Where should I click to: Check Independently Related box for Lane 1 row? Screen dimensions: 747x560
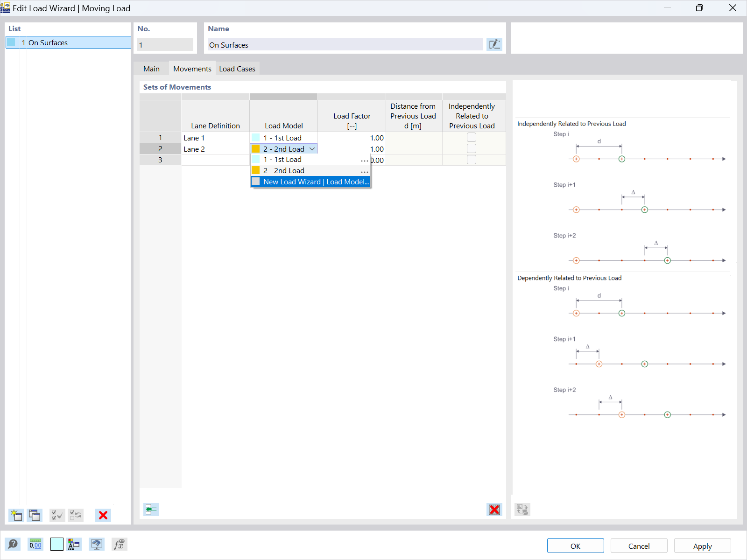pyautogui.click(x=472, y=137)
